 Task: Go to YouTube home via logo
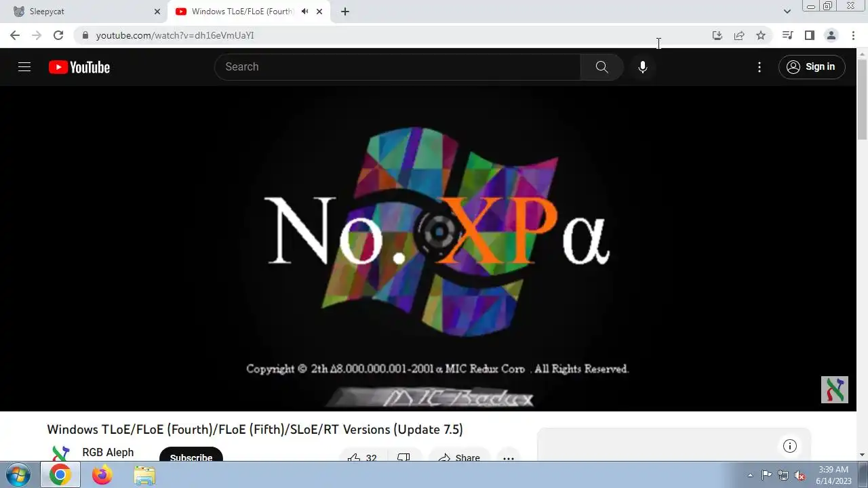tap(79, 67)
